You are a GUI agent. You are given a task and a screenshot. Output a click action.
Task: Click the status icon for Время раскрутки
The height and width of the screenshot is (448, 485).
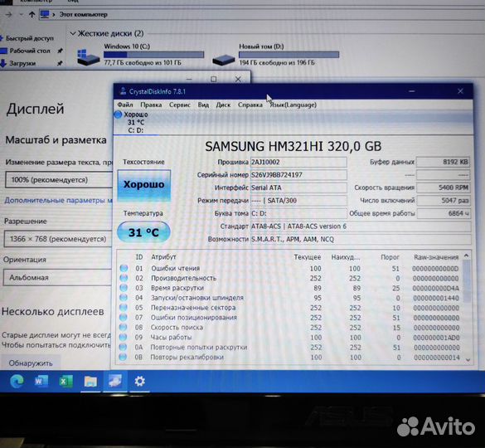[124, 288]
